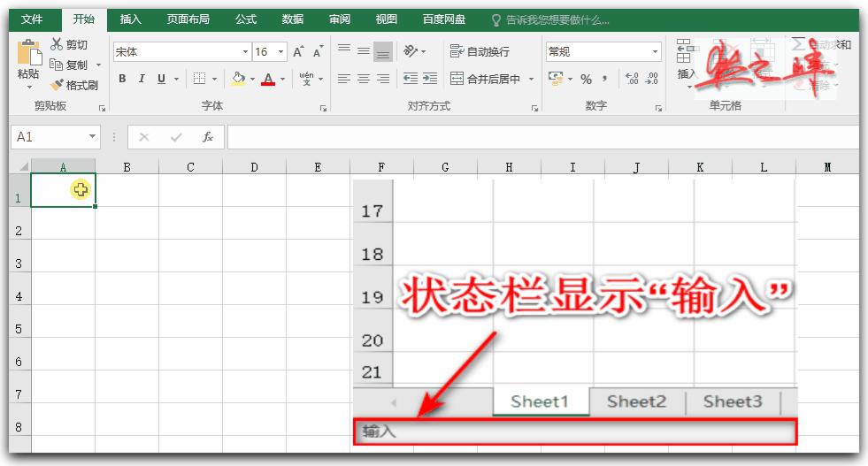The width and height of the screenshot is (868, 466).
Task: Open text orientation tool
Action: (411, 51)
